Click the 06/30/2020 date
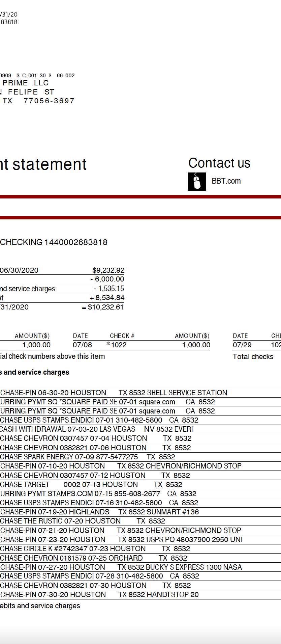 point(19,270)
